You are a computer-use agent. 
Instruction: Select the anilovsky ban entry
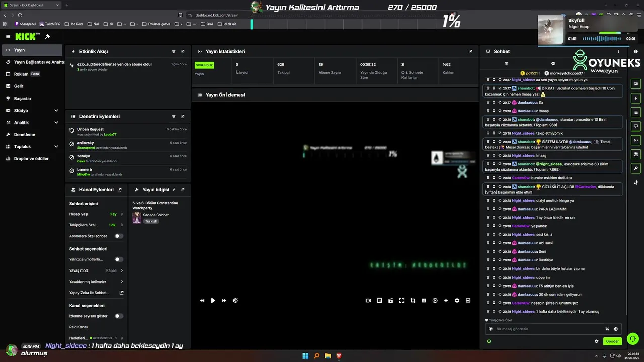pos(128,145)
